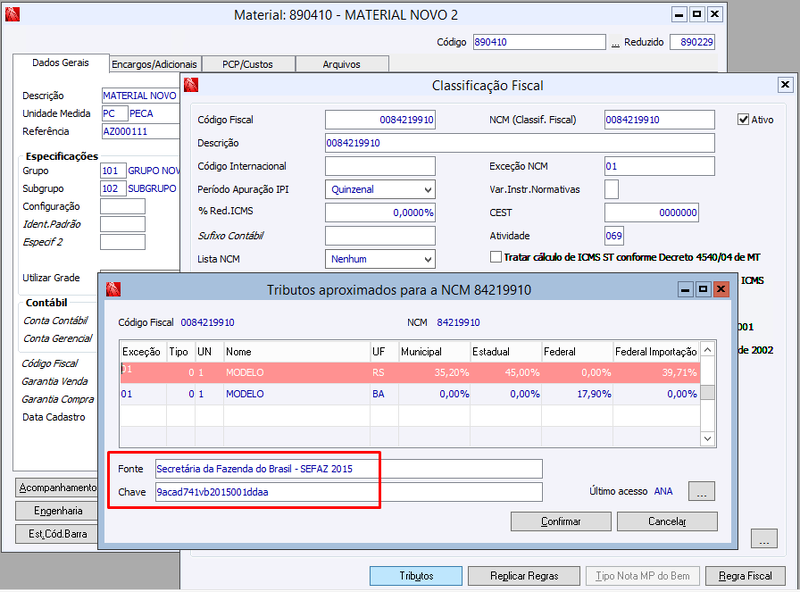Click the Exceção column header
Screen dimensions: 800x592
[143, 352]
